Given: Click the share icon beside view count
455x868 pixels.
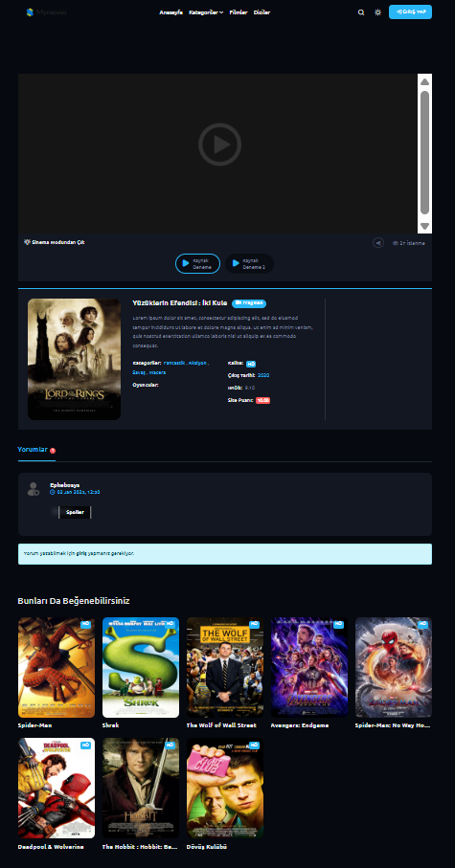Looking at the screenshot, I should coord(378,242).
